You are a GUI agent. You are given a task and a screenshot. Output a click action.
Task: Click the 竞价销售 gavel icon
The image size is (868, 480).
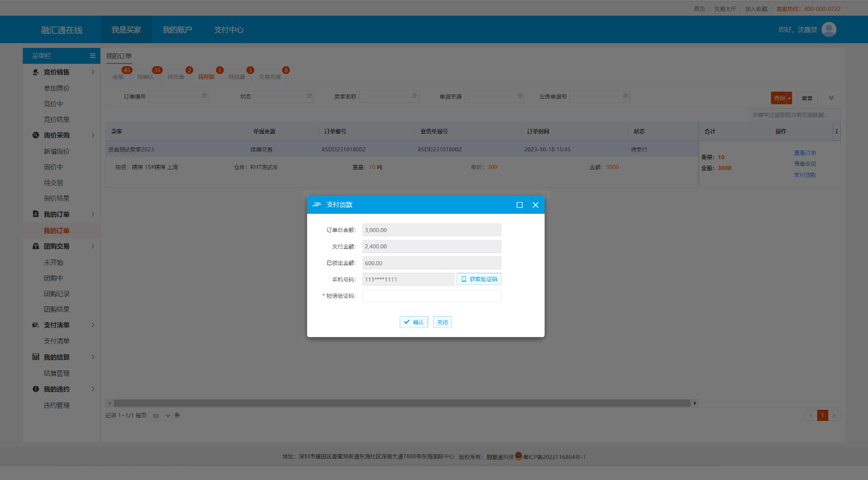tap(36, 72)
